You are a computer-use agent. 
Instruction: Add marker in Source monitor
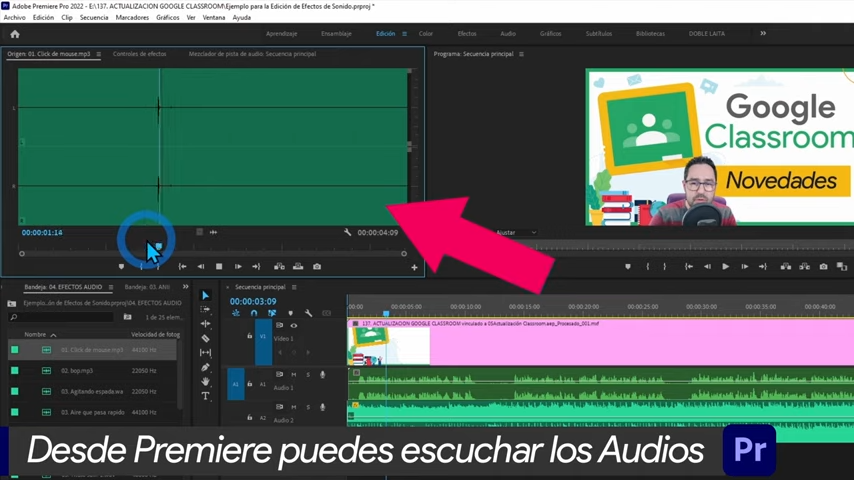pos(121,267)
